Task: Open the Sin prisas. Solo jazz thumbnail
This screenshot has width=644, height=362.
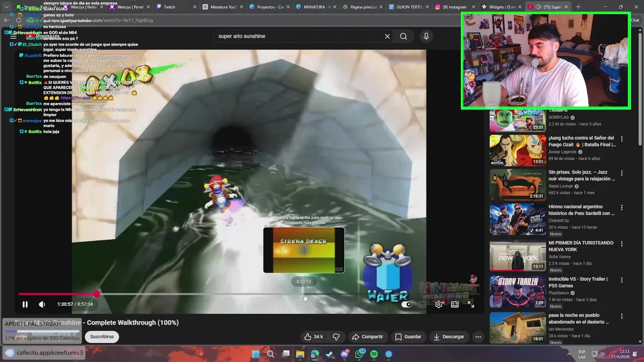Action: pyautogui.click(x=518, y=185)
